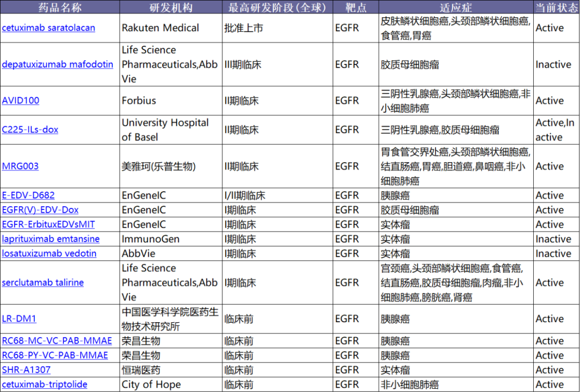
Task: Select the 研发机构 column header
Action: click(x=171, y=7)
